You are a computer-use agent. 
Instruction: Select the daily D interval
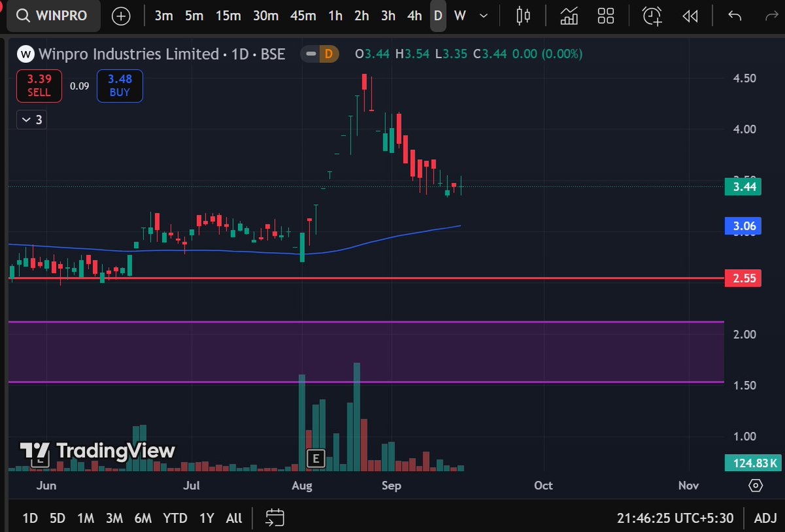coord(438,16)
